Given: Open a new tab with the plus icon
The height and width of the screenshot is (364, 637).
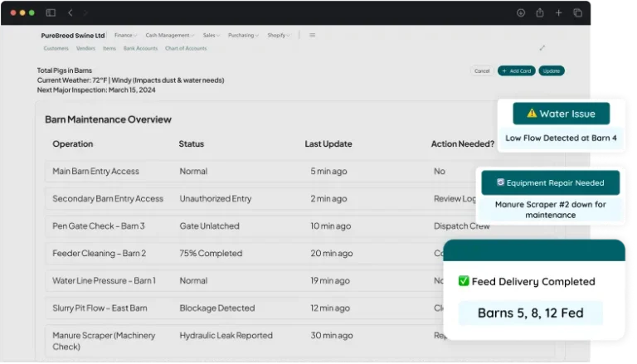Looking at the screenshot, I should click(x=558, y=13).
